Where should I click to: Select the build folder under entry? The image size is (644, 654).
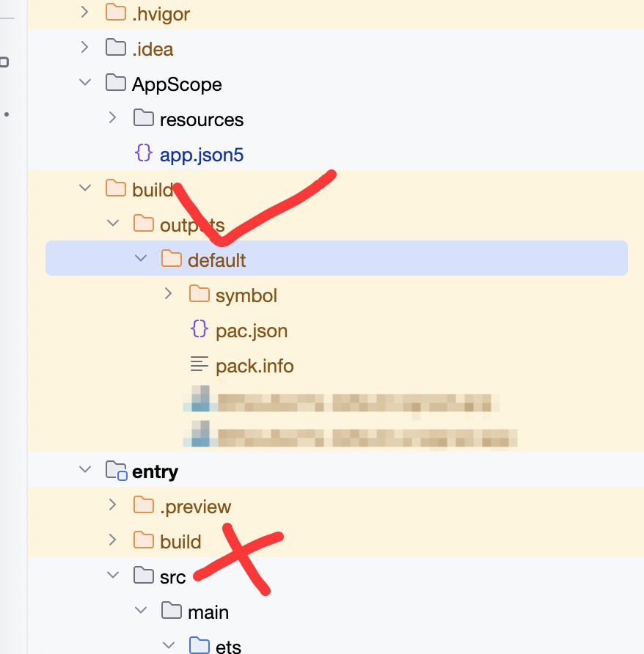click(x=180, y=541)
